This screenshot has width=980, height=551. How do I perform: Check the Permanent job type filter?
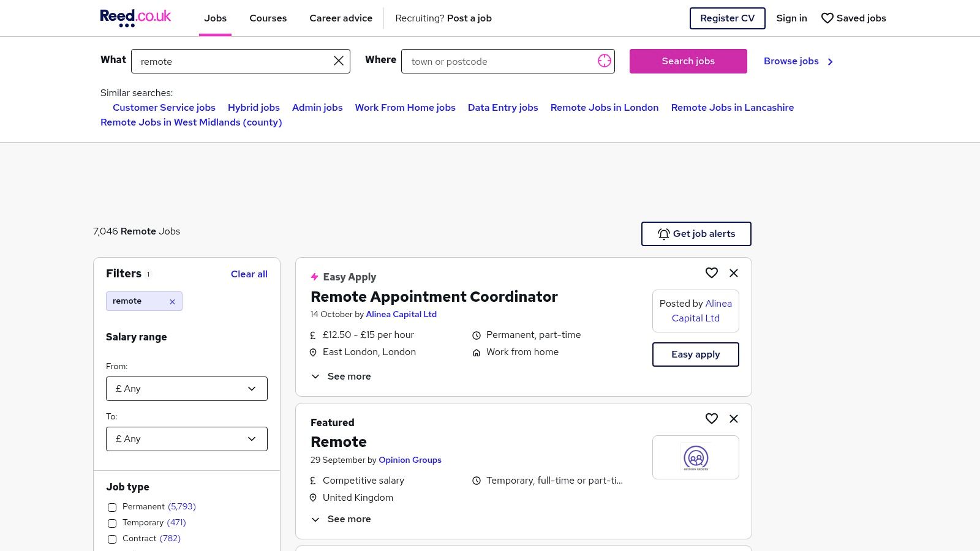pyautogui.click(x=112, y=508)
